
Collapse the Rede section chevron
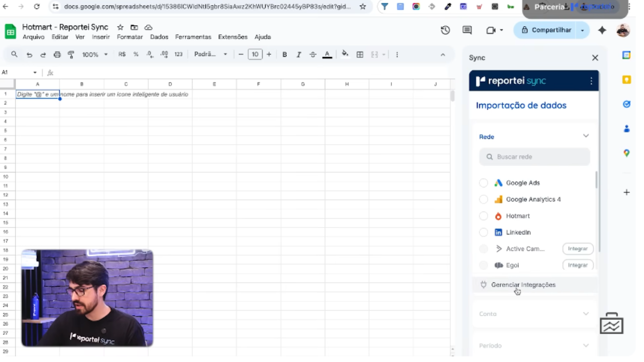pos(586,136)
